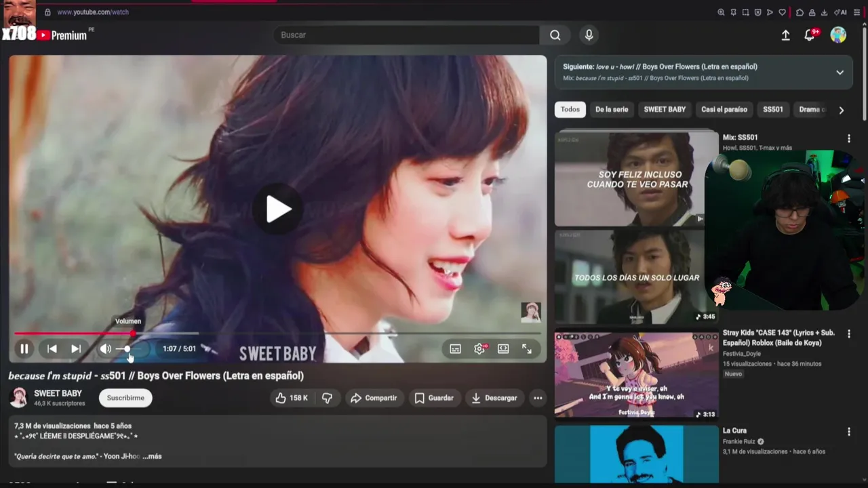
Task: Open options for La Cura video
Action: 848,432
